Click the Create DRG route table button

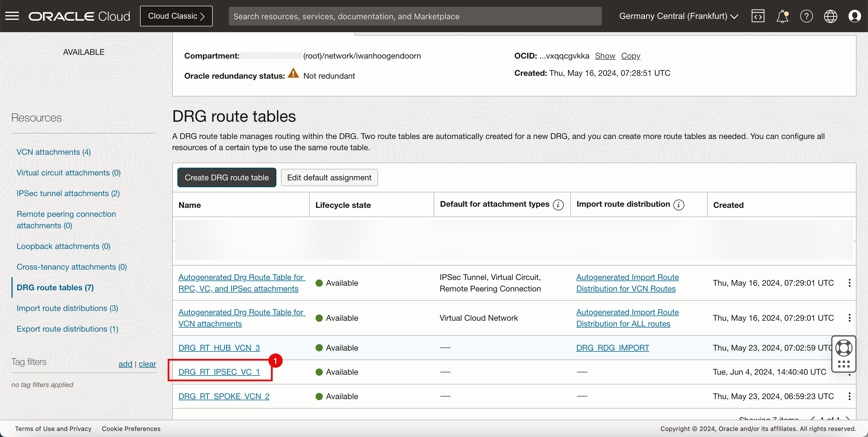226,177
